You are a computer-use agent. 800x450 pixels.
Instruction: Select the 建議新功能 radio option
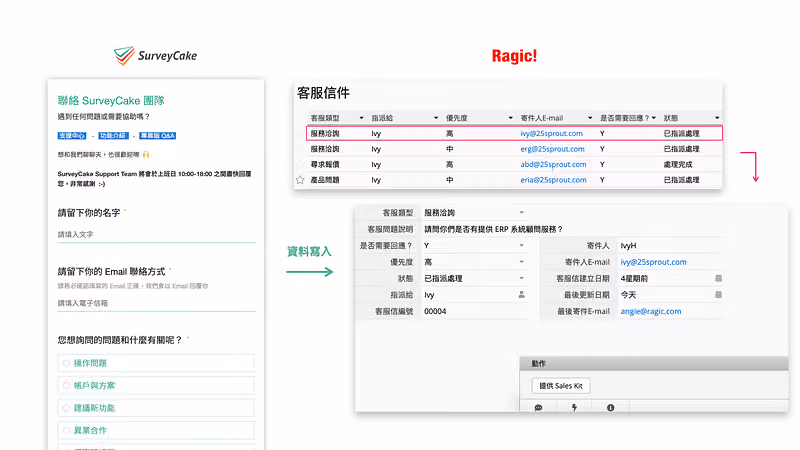66,408
